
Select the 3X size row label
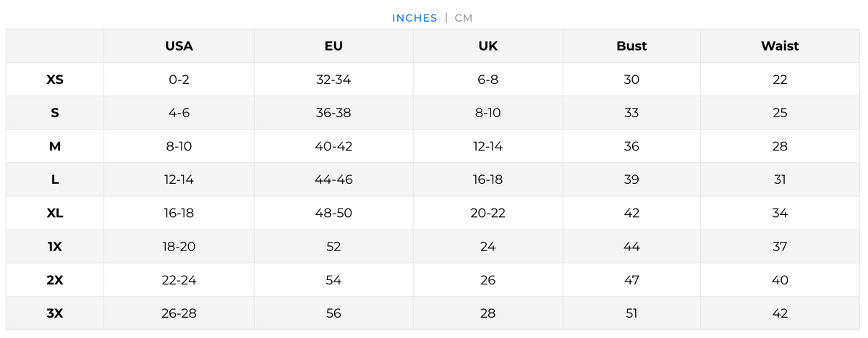(55, 313)
